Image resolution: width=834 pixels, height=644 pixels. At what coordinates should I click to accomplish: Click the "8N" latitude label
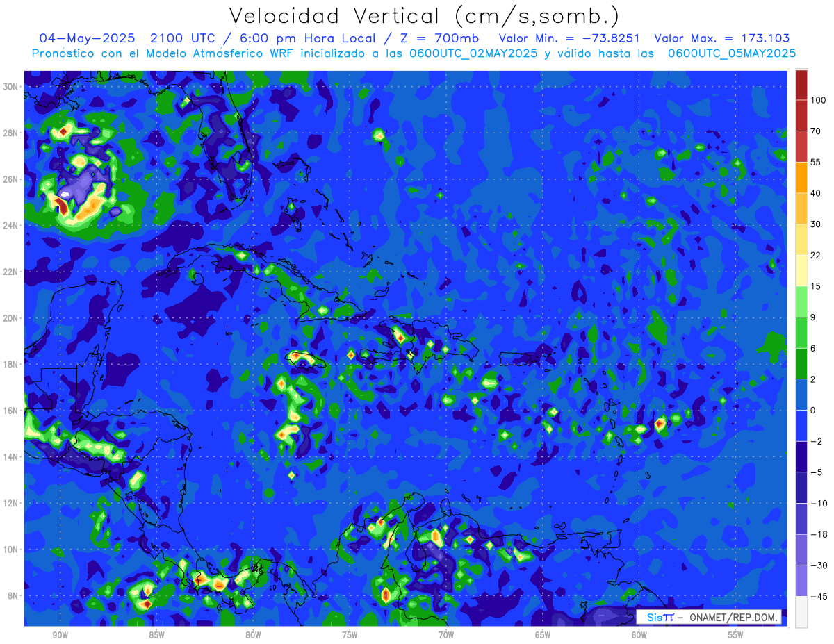[x=13, y=596]
